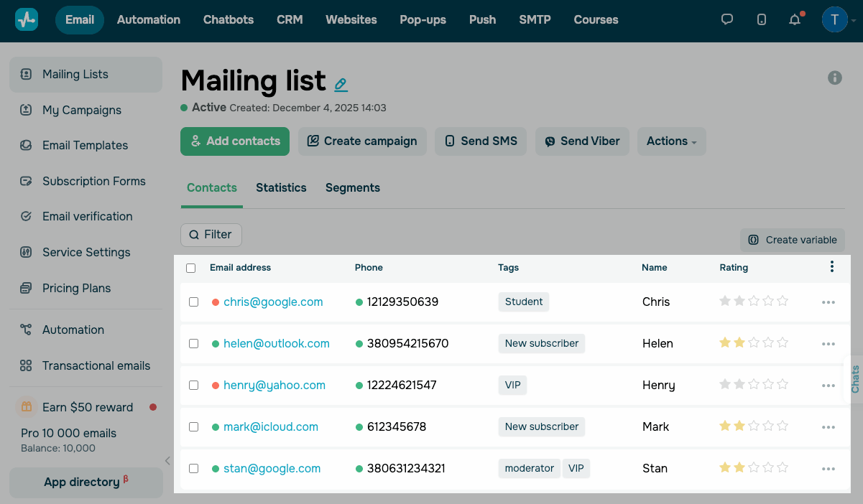Expand the Actions dropdown
Viewport: 863px width, 504px height.
click(671, 141)
